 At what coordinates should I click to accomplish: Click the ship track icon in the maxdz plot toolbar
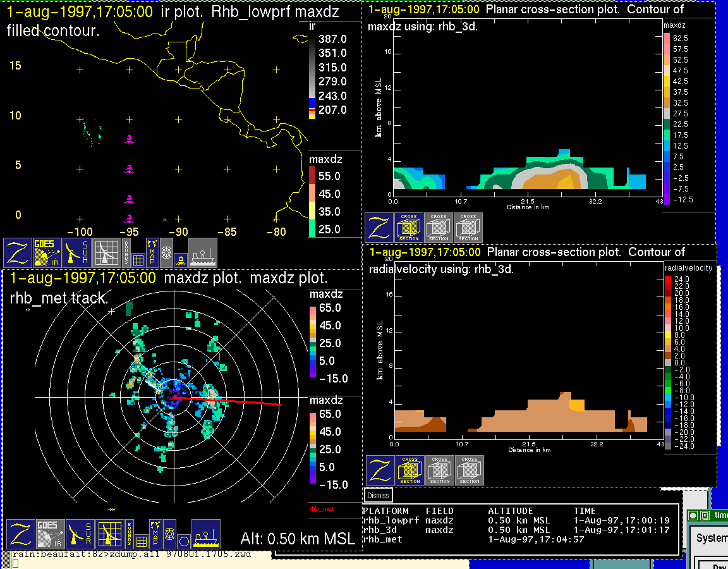(205, 534)
